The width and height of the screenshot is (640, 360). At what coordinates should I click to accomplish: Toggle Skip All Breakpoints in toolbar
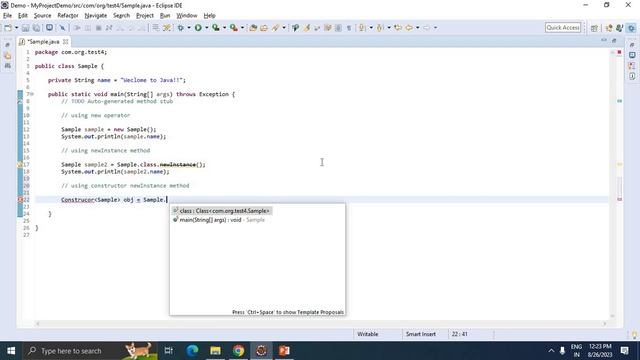(x=62, y=28)
